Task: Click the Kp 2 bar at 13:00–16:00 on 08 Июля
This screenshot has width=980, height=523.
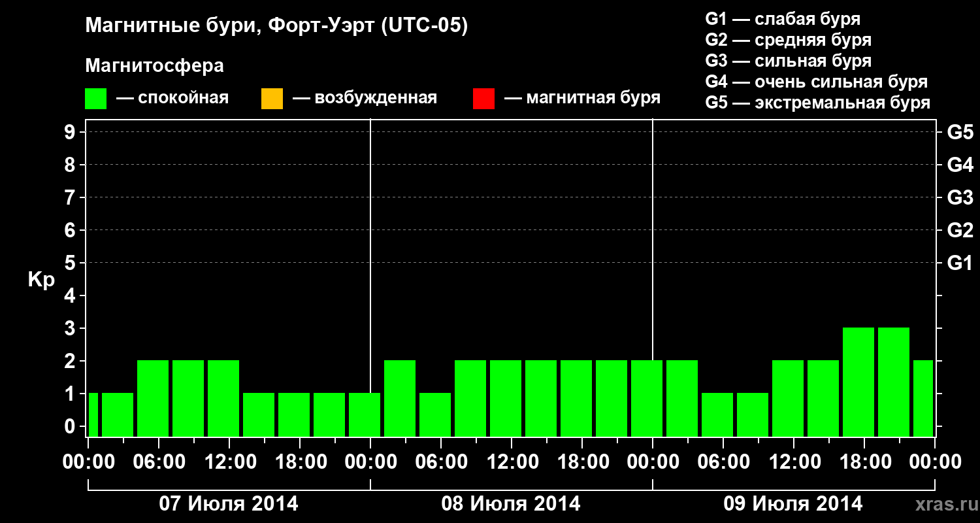Action: tap(541, 398)
